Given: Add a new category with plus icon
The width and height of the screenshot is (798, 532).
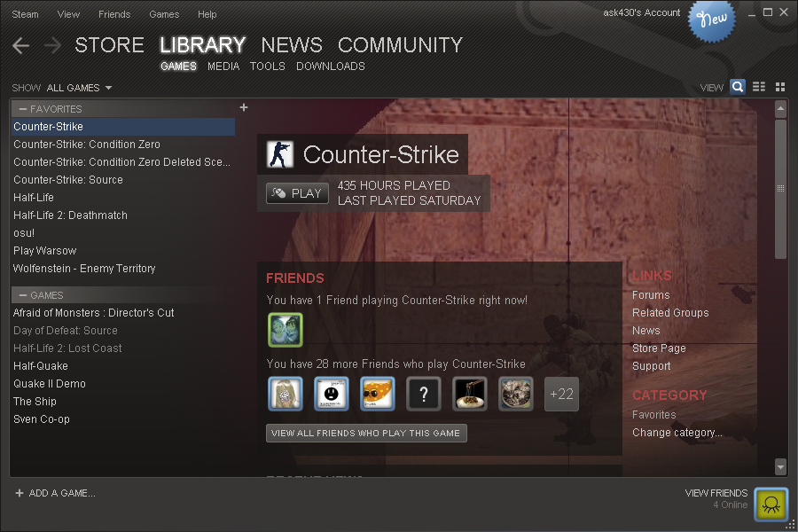Looking at the screenshot, I should pyautogui.click(x=244, y=107).
